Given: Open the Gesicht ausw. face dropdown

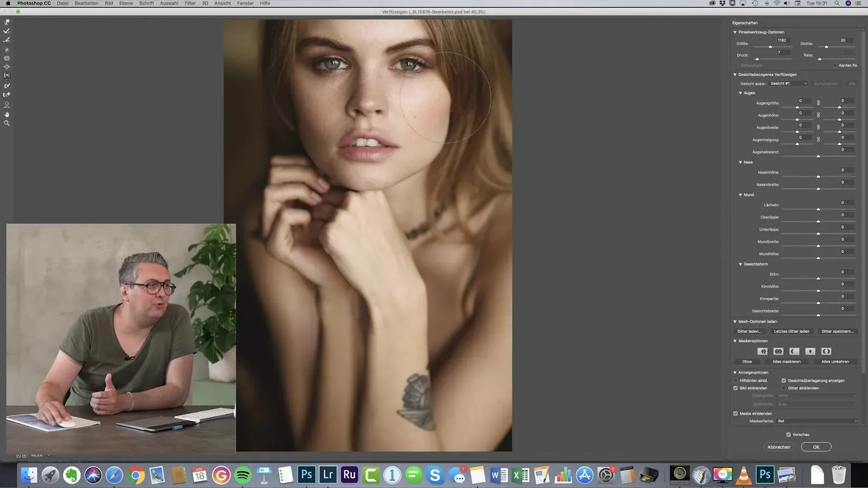Looking at the screenshot, I should pyautogui.click(x=788, y=84).
